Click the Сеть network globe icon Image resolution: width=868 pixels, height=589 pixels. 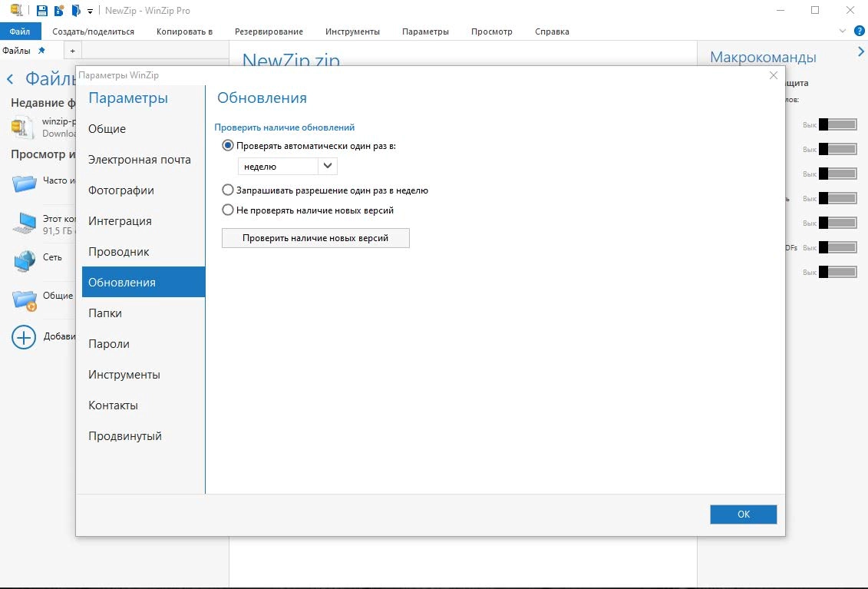click(x=25, y=260)
